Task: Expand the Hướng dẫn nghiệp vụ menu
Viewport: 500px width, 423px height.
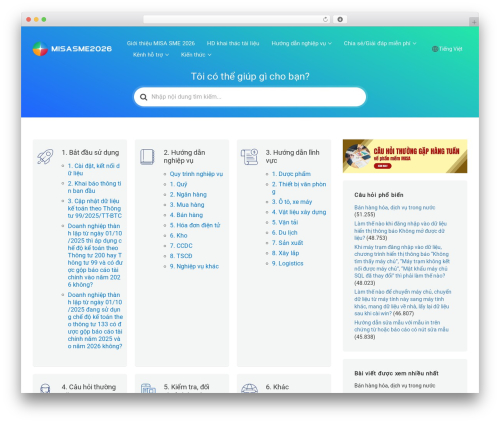Action: tap(301, 43)
